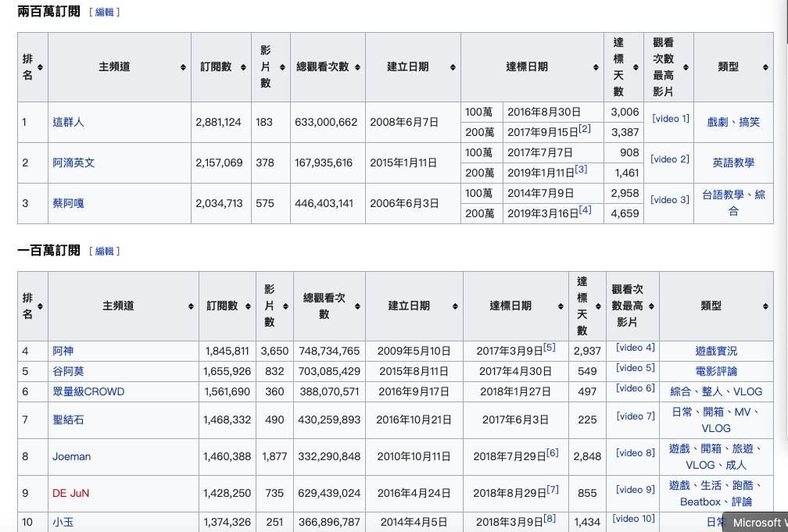Image resolution: width=788 pixels, height=532 pixels.
Task: Sort first table by 建立日期 arrows
Action: point(453,67)
